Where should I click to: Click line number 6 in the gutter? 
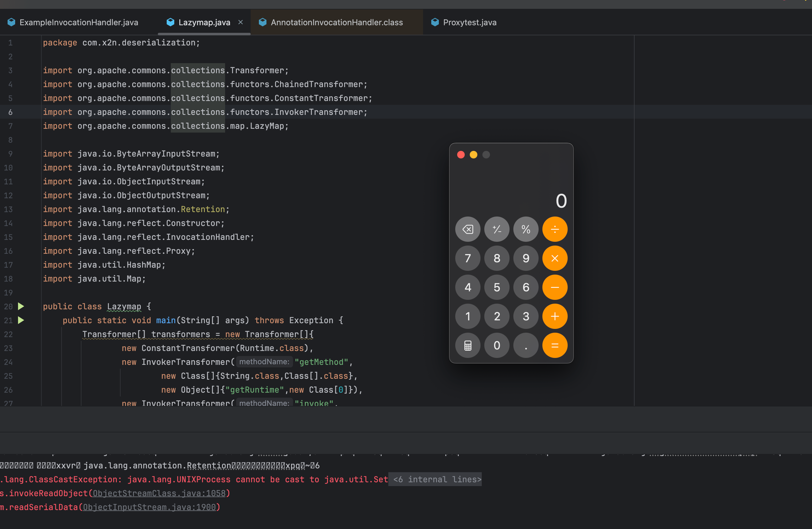click(x=10, y=112)
